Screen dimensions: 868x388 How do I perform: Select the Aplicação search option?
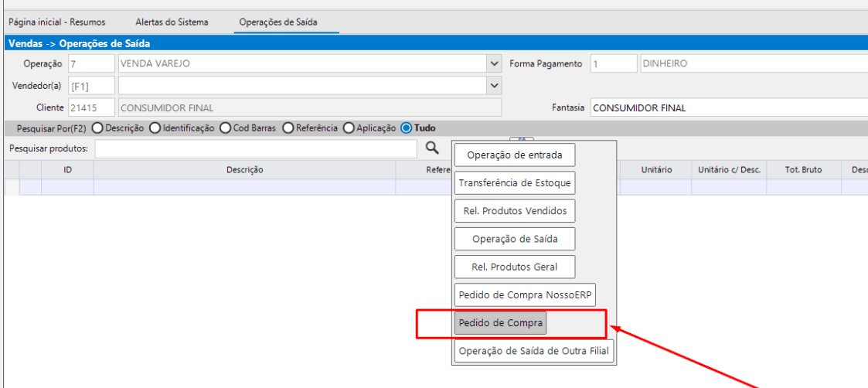tap(369, 128)
